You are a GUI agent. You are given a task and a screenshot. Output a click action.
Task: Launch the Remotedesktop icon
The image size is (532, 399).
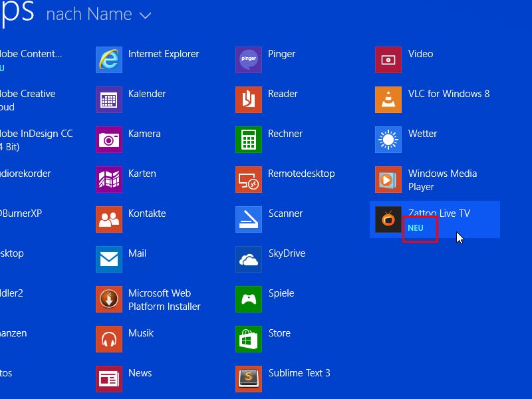click(249, 180)
